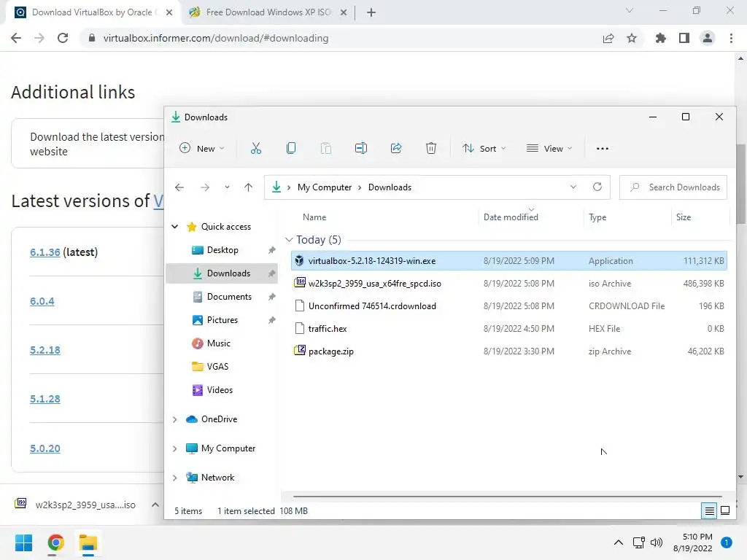Open the 5.2.18 version link
Viewport: 747px width, 560px height.
45,350
